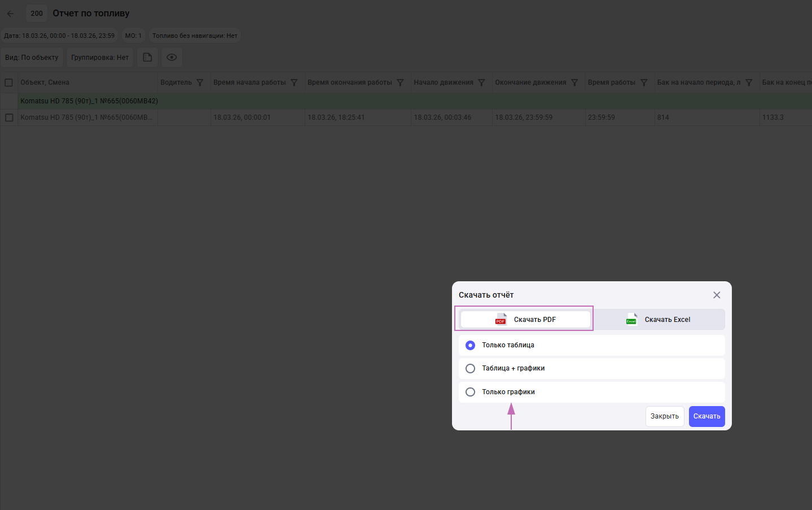Click the back arrow next to report title

(10, 14)
